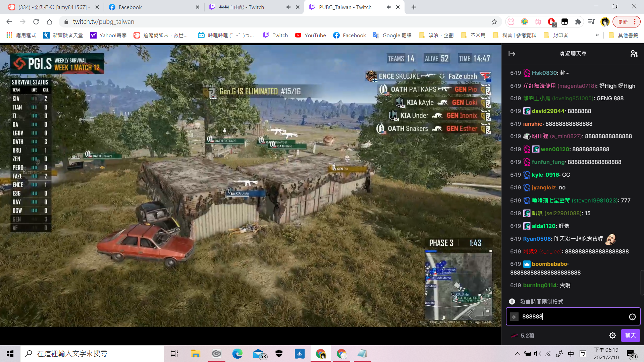Open the emote picker in chat input
The height and width of the screenshot is (362, 644).
pos(632,317)
